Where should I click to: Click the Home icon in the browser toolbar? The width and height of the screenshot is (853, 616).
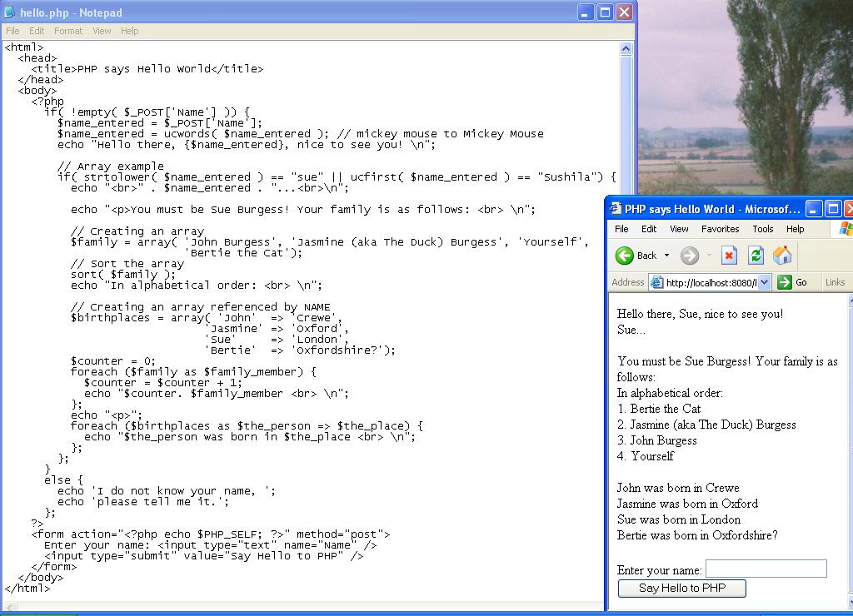coord(782,256)
